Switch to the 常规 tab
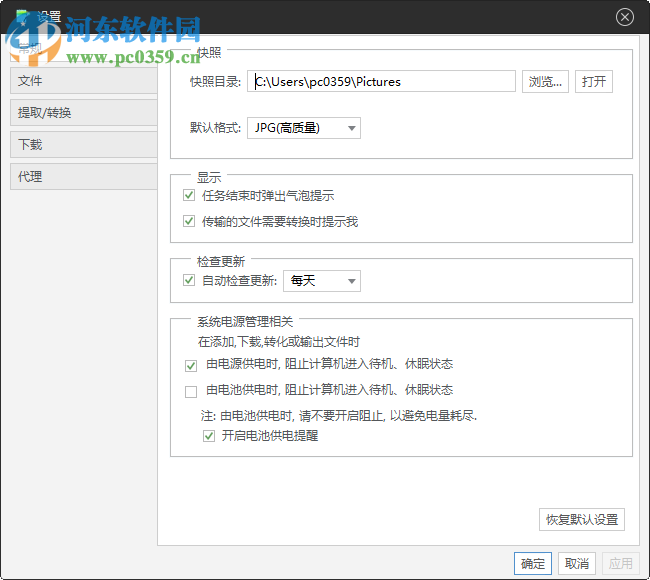 tap(84, 49)
